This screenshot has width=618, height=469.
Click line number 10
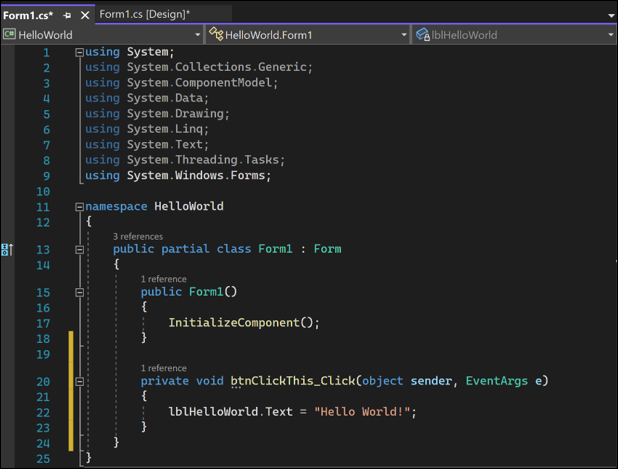(43, 192)
